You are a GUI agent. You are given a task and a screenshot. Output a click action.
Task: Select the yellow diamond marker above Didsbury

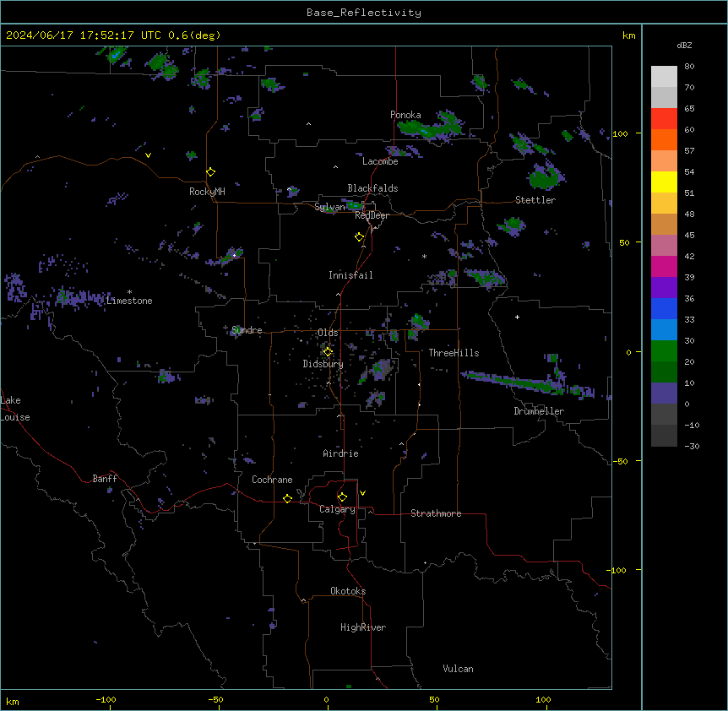click(328, 351)
